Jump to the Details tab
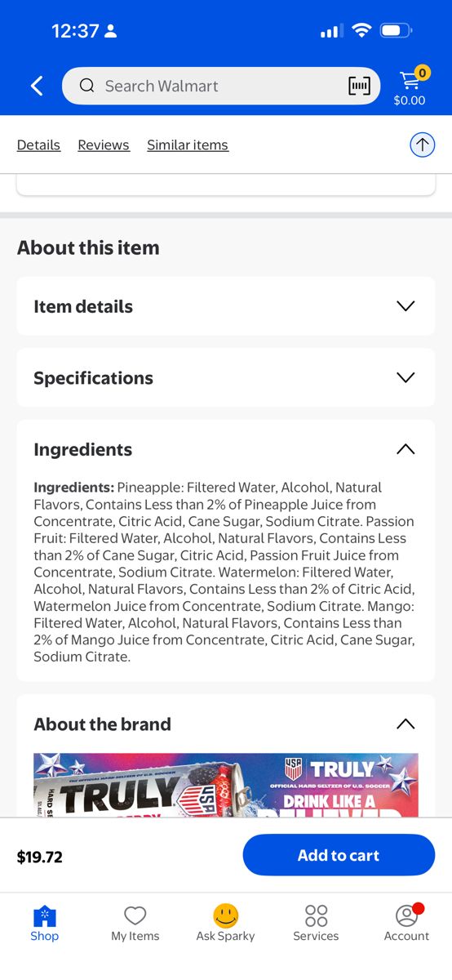The height and width of the screenshot is (980, 452). click(x=38, y=145)
